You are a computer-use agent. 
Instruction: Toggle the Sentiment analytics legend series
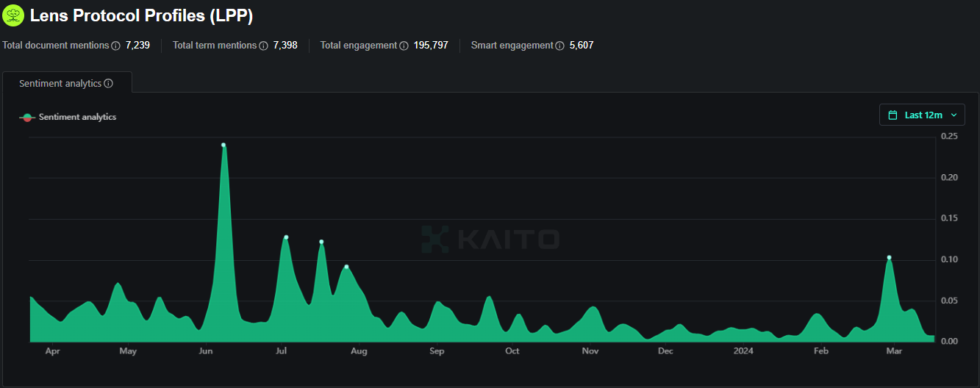pyautogui.click(x=68, y=117)
